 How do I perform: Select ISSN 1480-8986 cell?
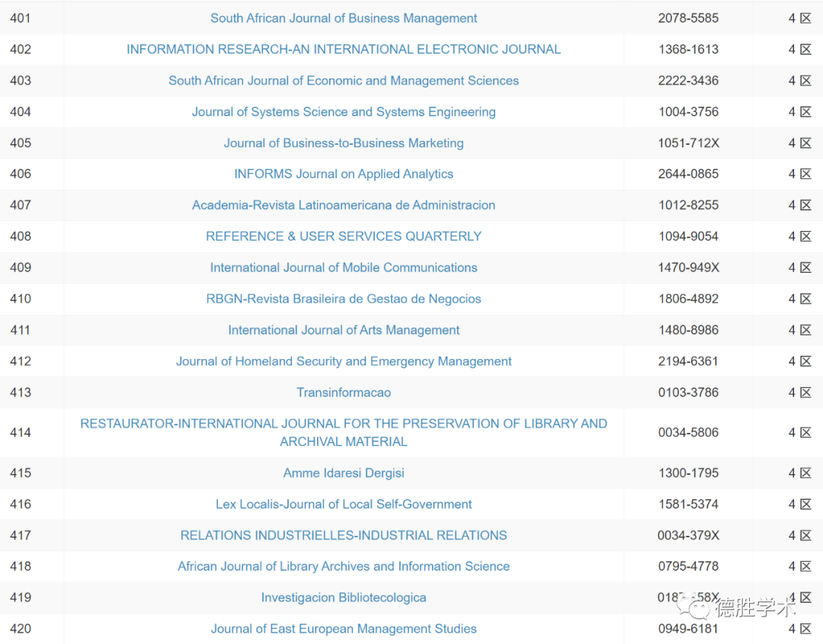tap(688, 329)
